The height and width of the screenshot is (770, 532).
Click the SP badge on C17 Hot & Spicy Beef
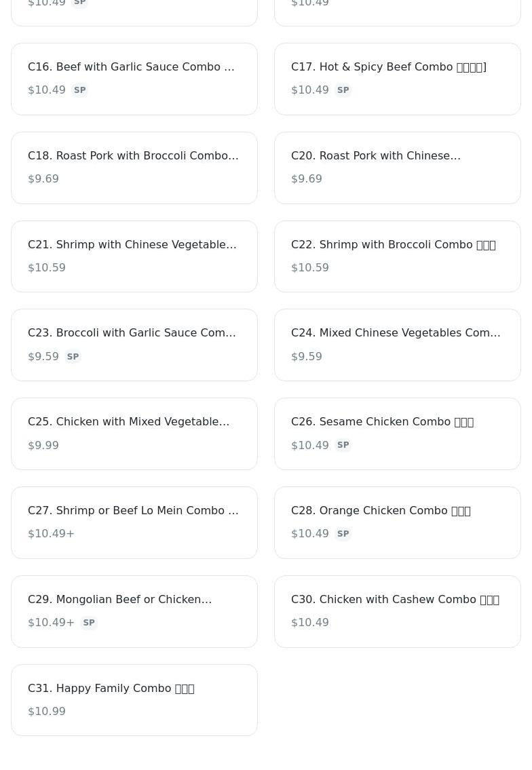point(343,90)
